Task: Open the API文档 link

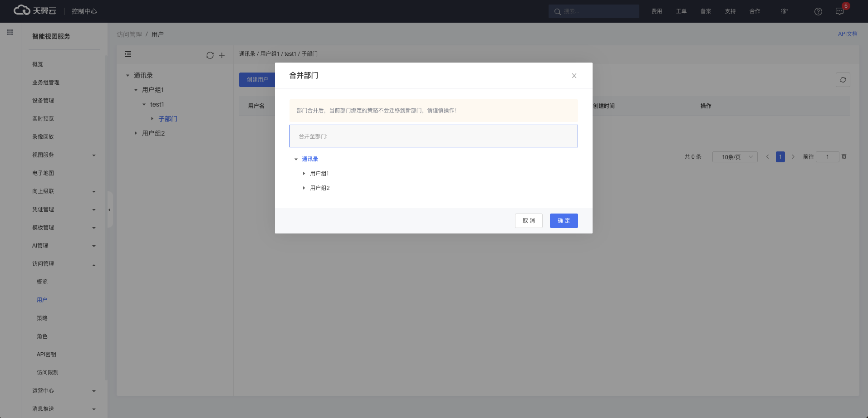Action: (x=847, y=34)
